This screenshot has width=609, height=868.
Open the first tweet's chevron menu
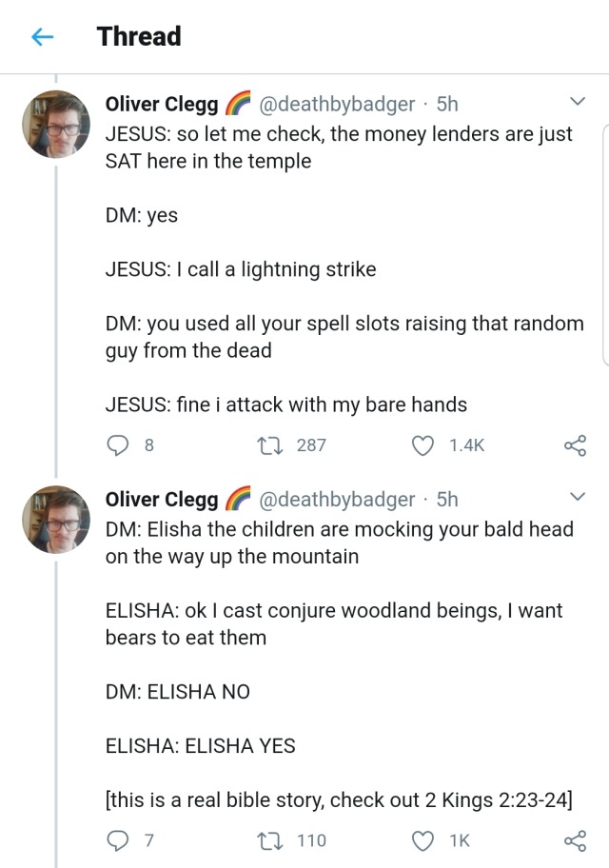pos(576,102)
